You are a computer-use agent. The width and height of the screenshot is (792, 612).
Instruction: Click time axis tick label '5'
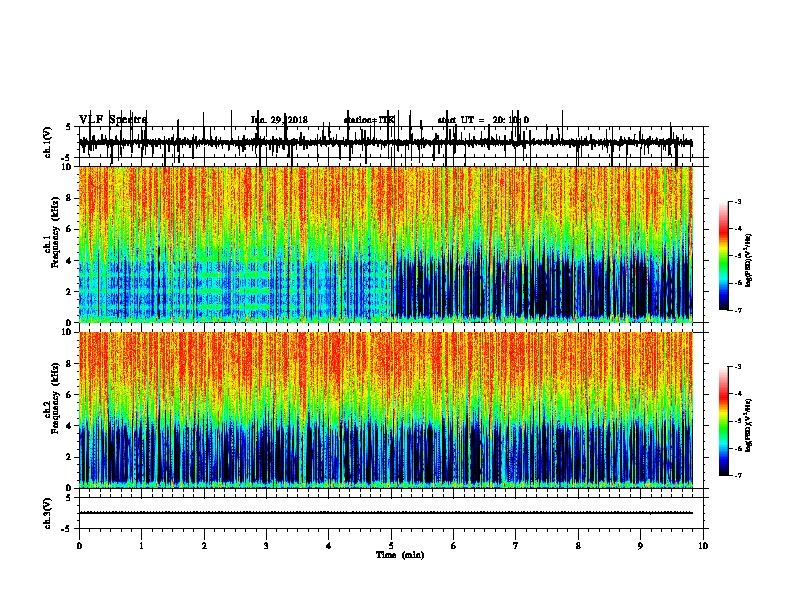[391, 546]
